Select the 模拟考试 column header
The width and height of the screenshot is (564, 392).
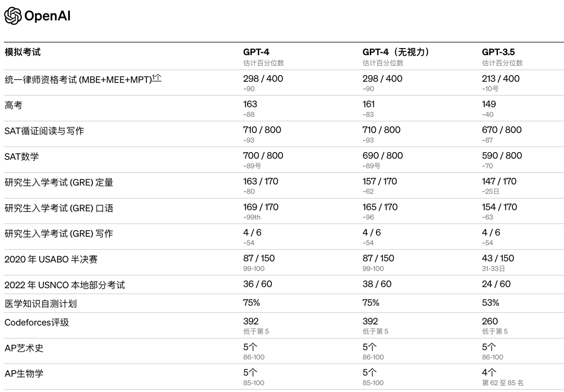(x=22, y=53)
